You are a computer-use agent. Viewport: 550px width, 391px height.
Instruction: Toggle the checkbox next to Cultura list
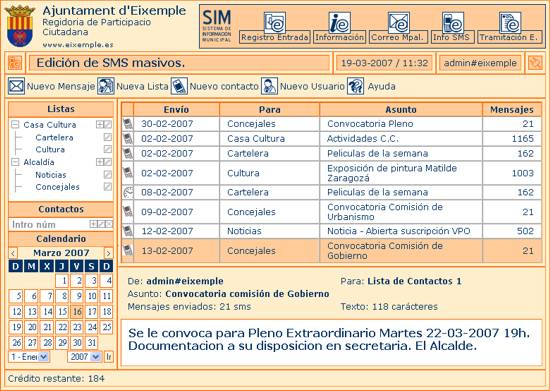108,149
